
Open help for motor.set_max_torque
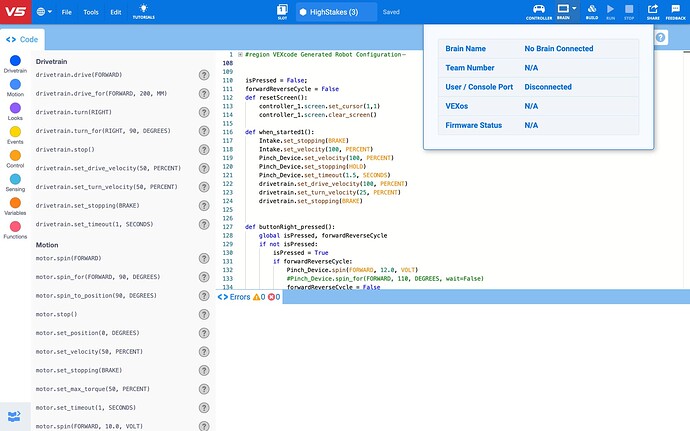204,389
